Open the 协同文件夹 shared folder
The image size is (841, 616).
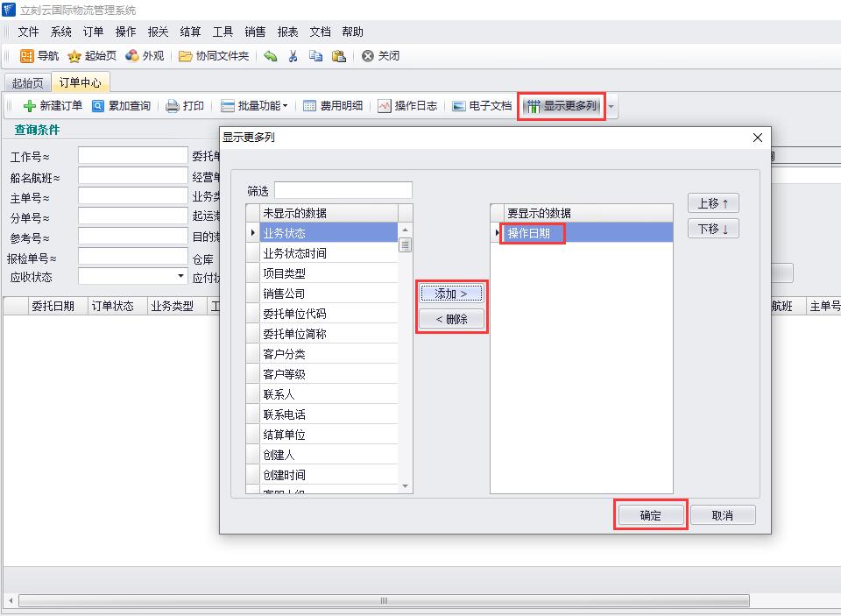pyautogui.click(x=214, y=56)
